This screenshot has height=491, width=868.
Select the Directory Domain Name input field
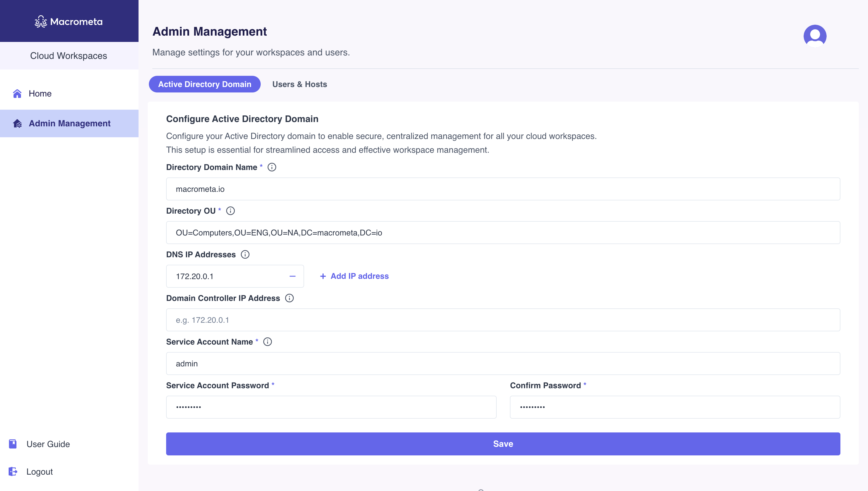[x=503, y=189]
